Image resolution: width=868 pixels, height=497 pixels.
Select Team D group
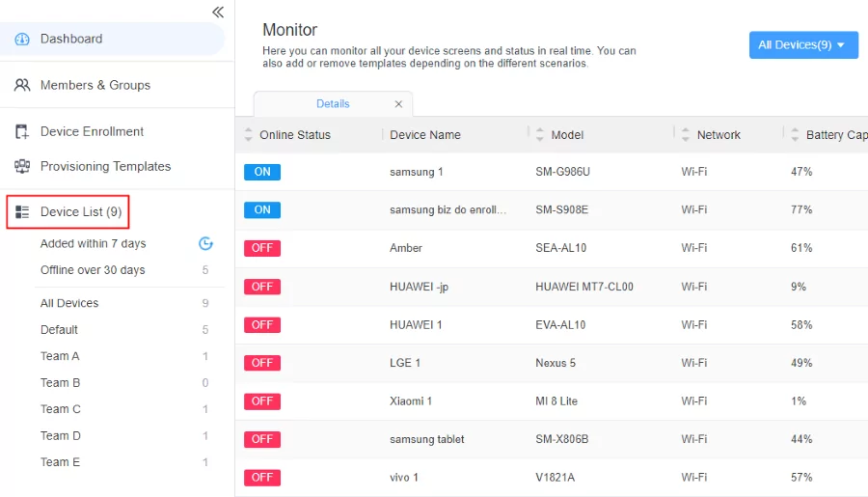(61, 435)
